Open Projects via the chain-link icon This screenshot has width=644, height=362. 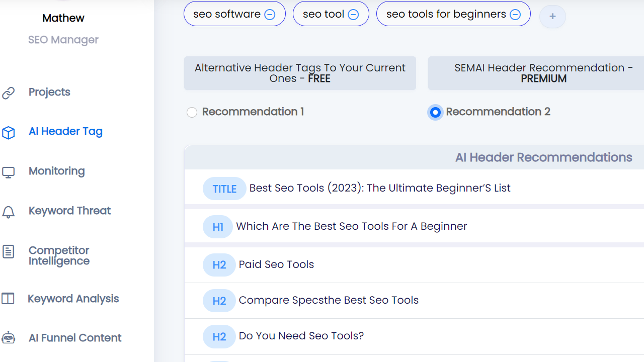coord(9,92)
